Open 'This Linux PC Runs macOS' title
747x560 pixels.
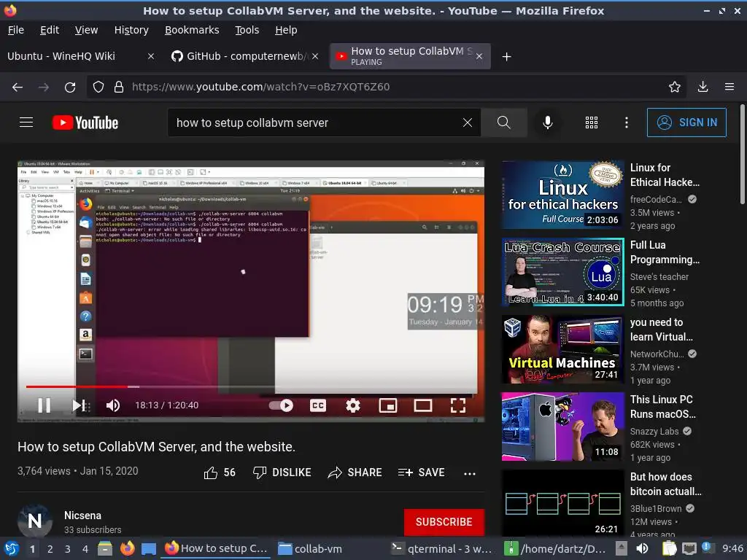coord(662,407)
